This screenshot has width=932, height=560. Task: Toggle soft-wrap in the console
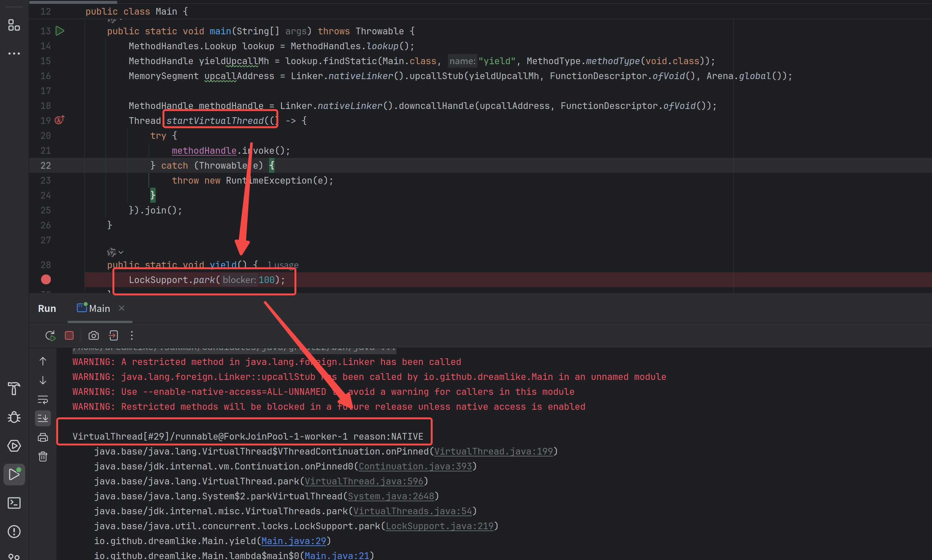43,400
